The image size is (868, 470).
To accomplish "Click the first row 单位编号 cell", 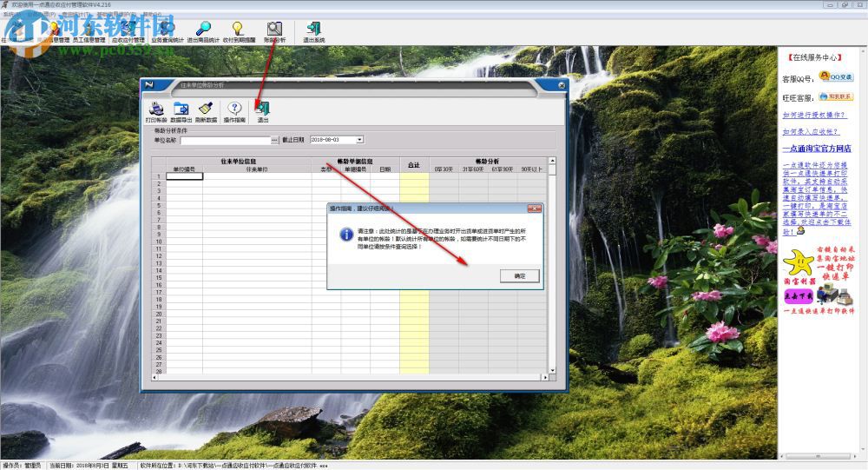I will point(184,176).
